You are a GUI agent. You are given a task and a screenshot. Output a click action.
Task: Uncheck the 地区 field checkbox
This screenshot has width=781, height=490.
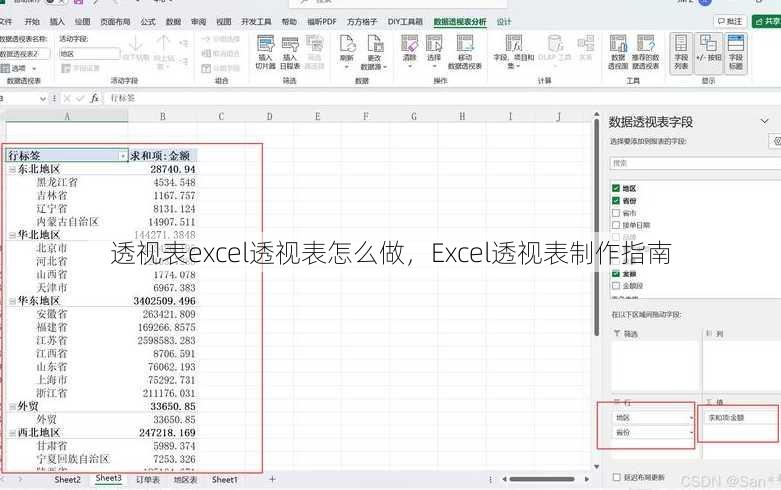616,188
